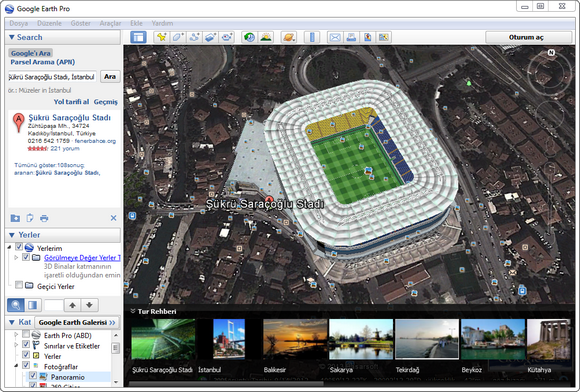580x392 pixels.
Task: Toggle the Yerlerim checkbox
Action: [x=19, y=247]
